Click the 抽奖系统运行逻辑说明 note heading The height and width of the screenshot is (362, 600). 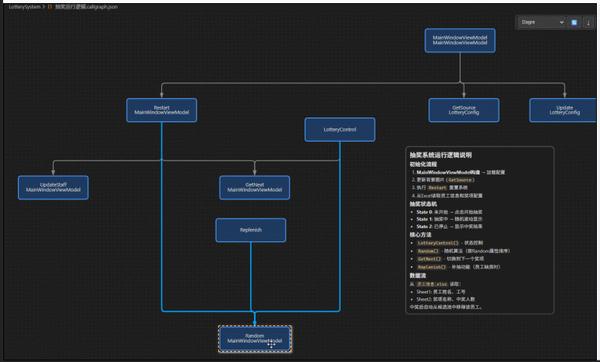(x=440, y=155)
